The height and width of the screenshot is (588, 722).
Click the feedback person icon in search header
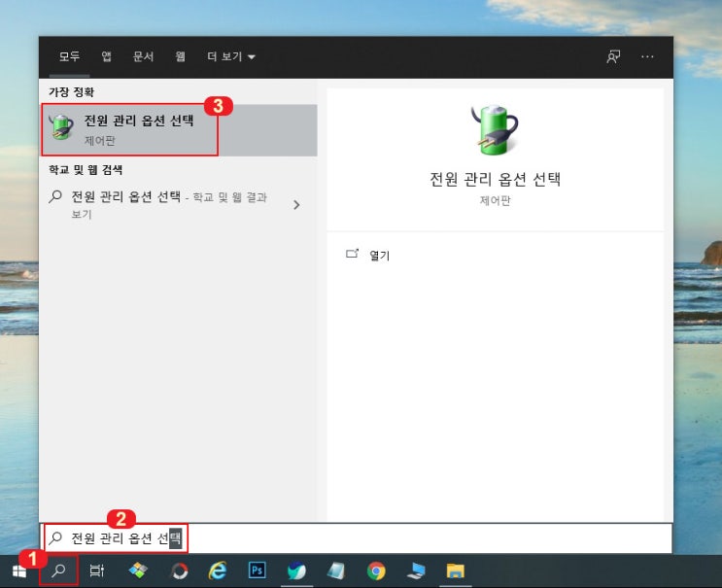pyautogui.click(x=613, y=56)
